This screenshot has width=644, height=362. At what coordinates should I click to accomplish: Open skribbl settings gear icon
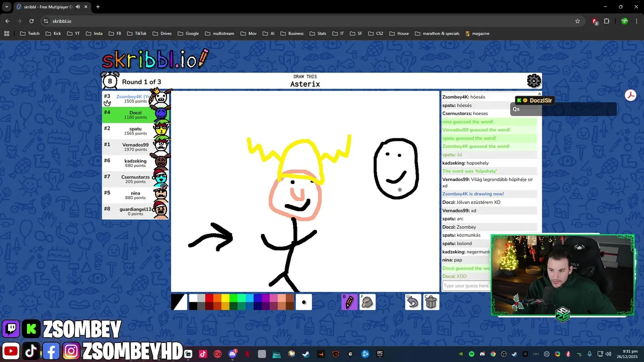534,81
